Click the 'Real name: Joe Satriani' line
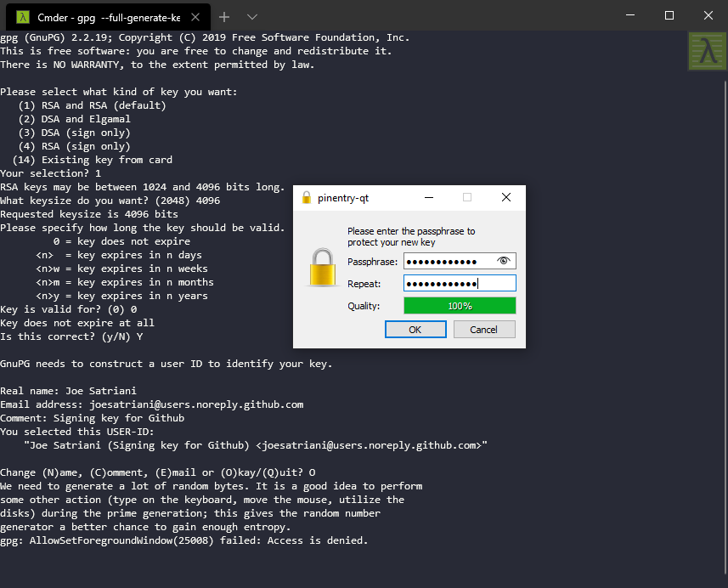 click(68, 391)
